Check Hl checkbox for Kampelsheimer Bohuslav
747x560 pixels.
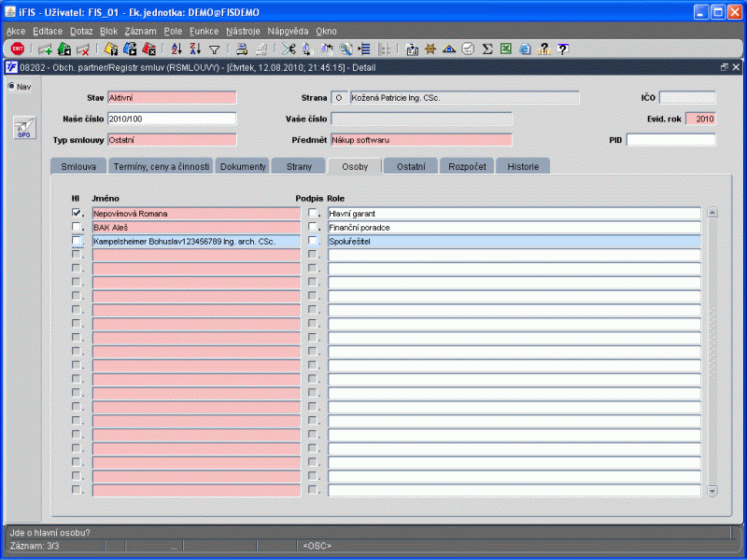point(77,240)
